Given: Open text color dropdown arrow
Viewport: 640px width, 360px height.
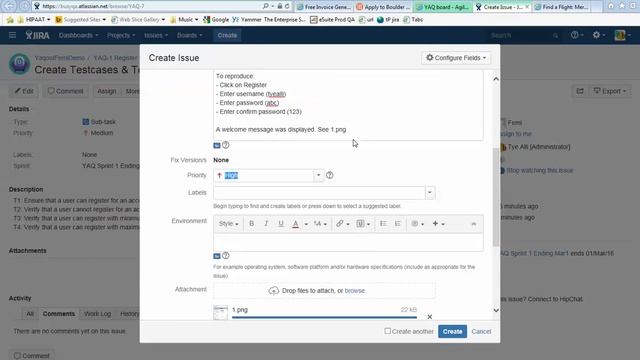Looking at the screenshot, I should tap(306, 224).
